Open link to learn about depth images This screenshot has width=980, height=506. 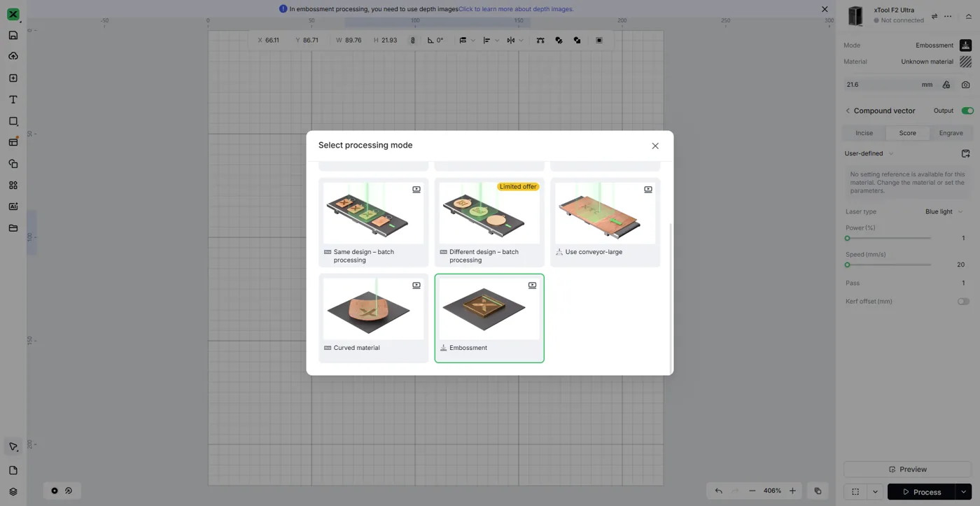(x=516, y=9)
